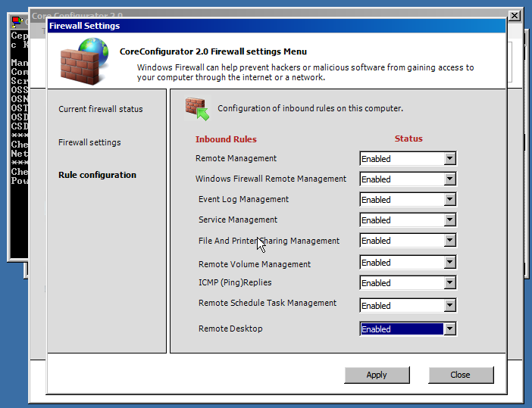Click the Remote Volume Management label
The image size is (532, 408).
pyautogui.click(x=255, y=264)
